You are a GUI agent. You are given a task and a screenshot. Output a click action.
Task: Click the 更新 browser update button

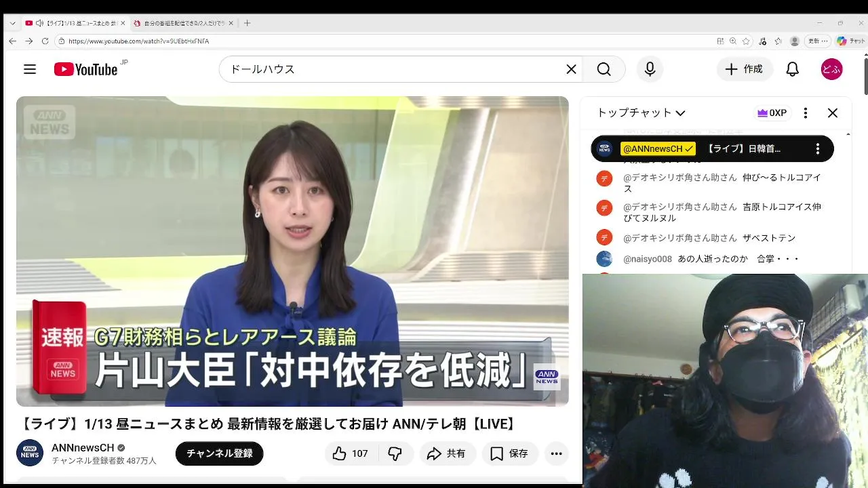818,41
